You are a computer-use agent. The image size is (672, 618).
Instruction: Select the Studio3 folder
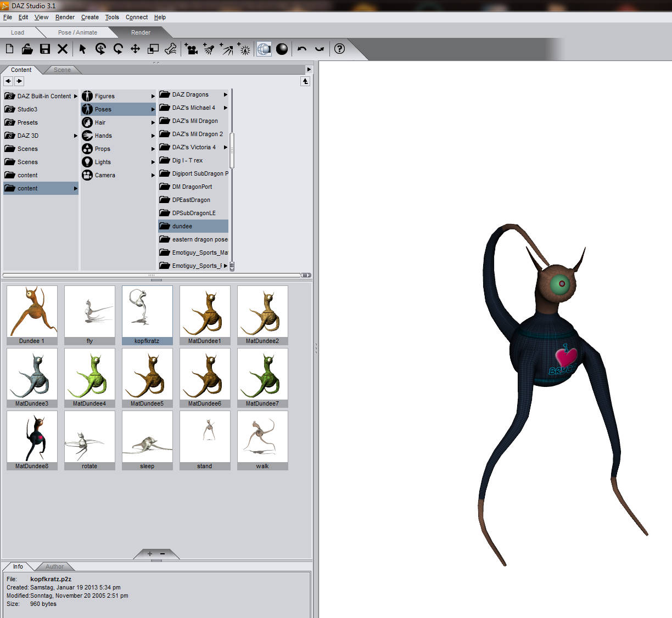[x=41, y=109]
